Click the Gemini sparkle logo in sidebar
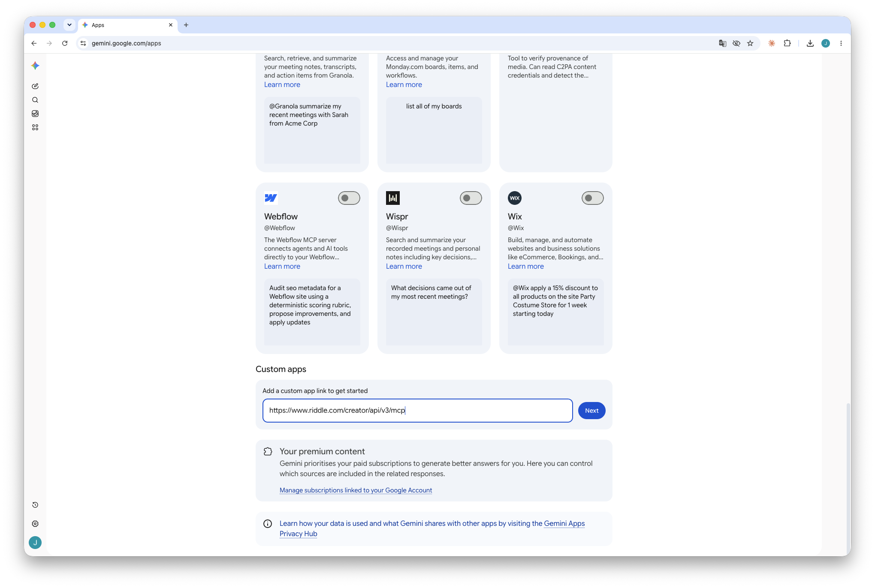Screen dimensions: 875x588 [x=35, y=66]
